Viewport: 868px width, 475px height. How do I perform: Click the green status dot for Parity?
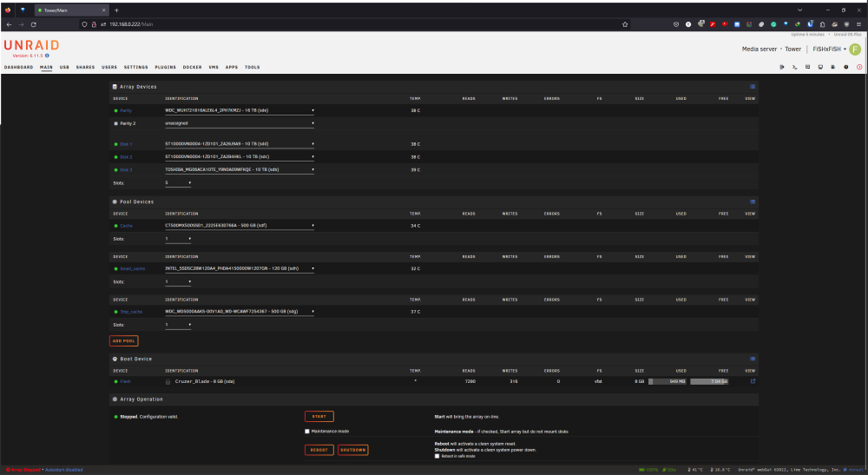115,111
